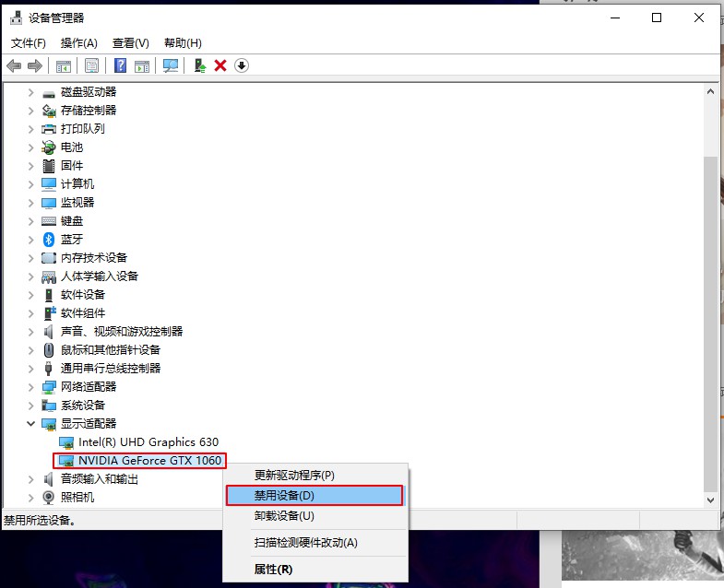Click the Back arrow toolbar icon
Viewport: 724px width, 588px height.
point(14,65)
